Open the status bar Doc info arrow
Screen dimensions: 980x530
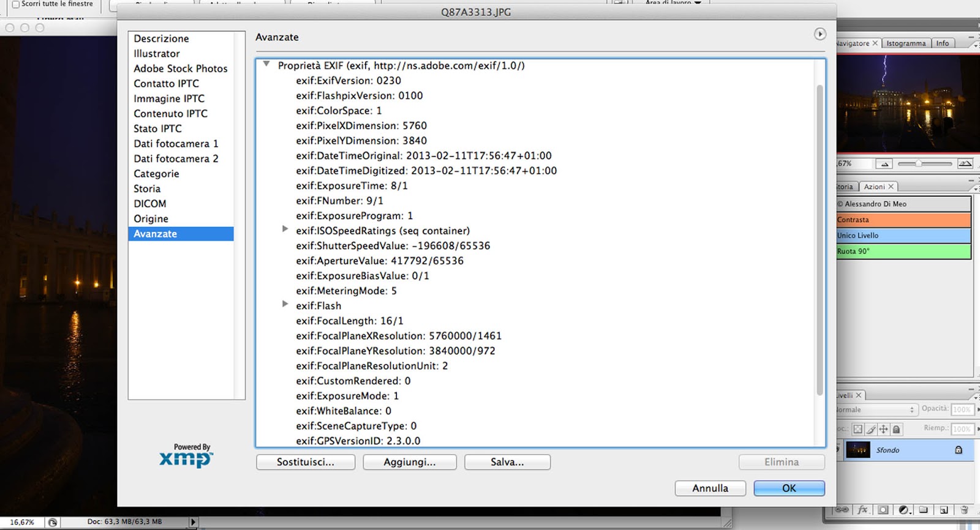pos(193,522)
